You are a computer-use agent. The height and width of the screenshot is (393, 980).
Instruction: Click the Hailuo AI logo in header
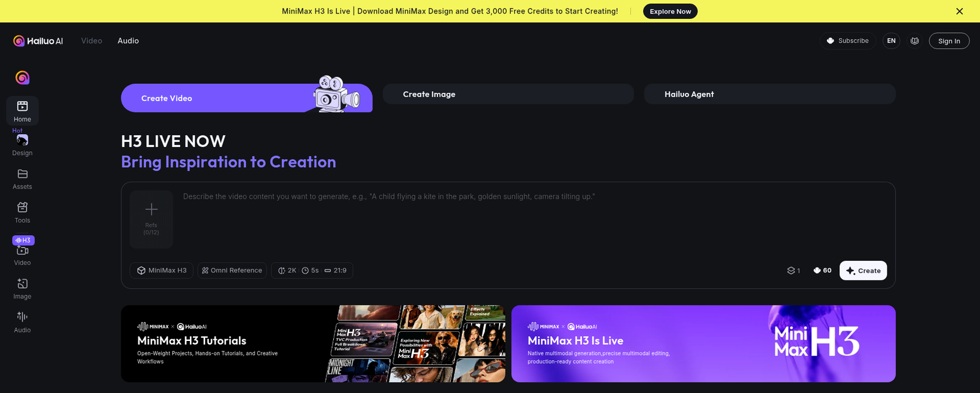click(x=38, y=41)
